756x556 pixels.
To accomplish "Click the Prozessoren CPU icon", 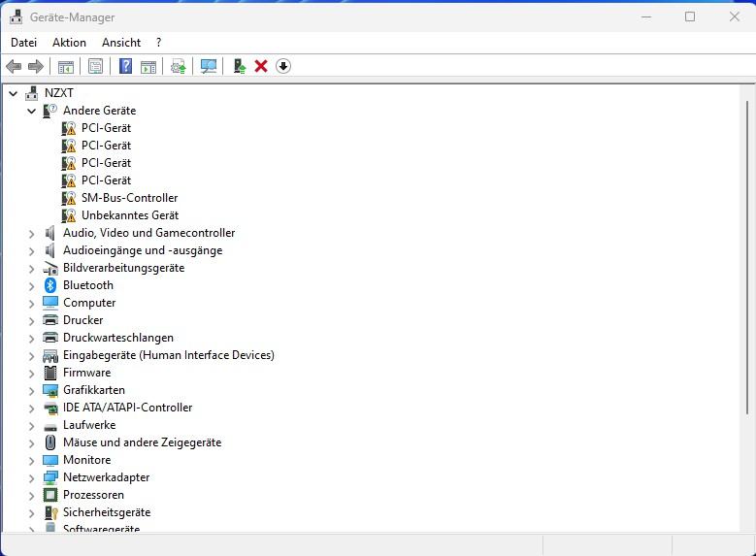I will (50, 495).
